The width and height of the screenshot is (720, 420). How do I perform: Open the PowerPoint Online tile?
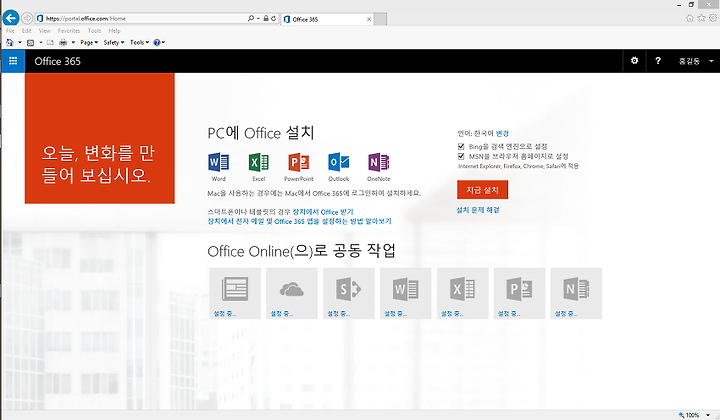coord(519,293)
